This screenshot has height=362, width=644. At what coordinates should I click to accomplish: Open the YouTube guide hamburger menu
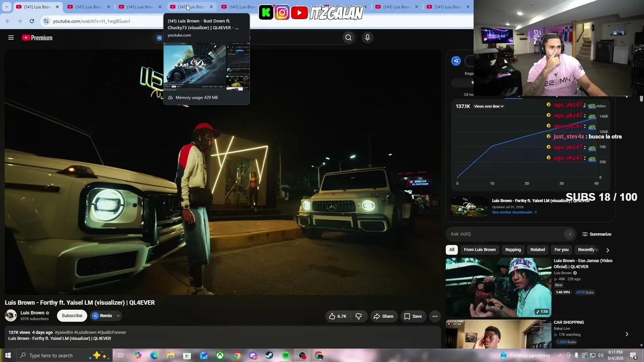point(11,38)
